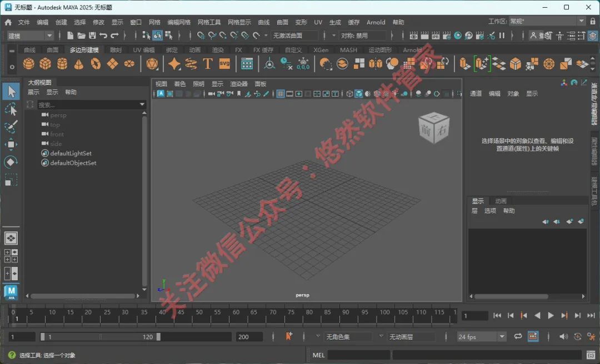
Task: Open the Arnold menu in menu bar
Action: click(376, 22)
